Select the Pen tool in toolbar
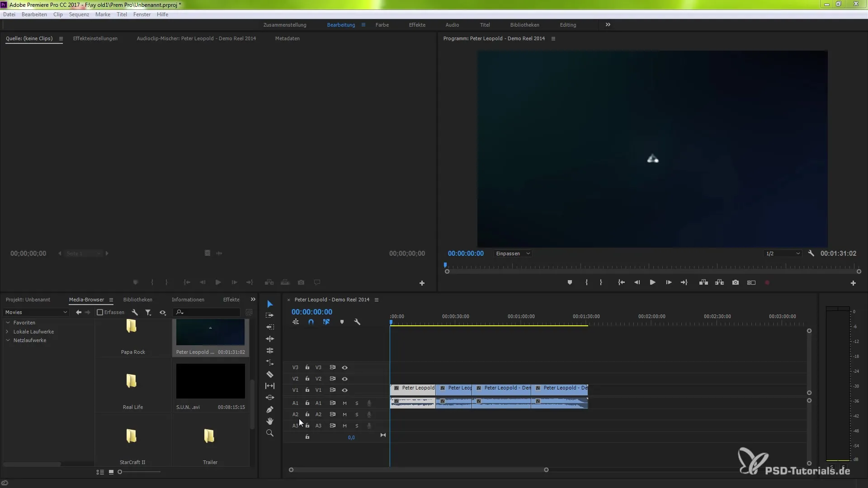The width and height of the screenshot is (868, 488). point(270,409)
